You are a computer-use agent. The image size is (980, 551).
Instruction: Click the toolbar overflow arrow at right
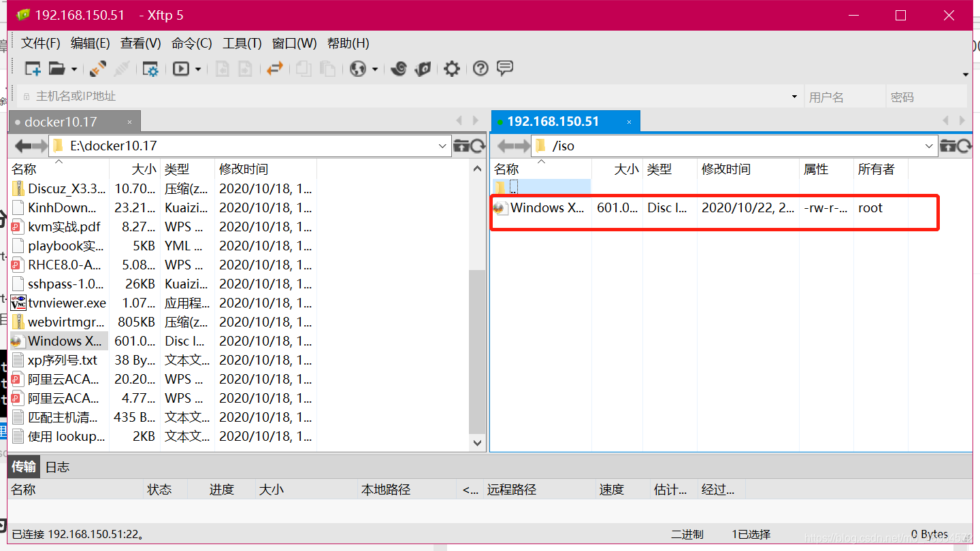[x=966, y=73]
